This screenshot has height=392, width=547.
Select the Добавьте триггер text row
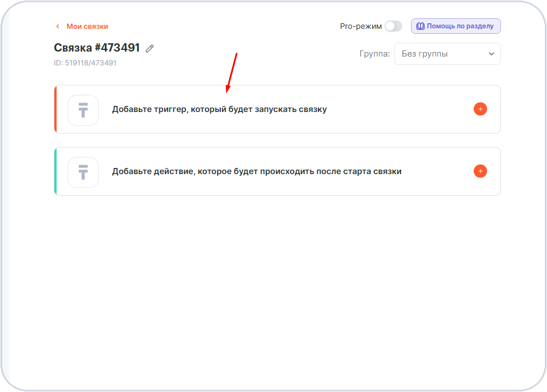[278, 109]
